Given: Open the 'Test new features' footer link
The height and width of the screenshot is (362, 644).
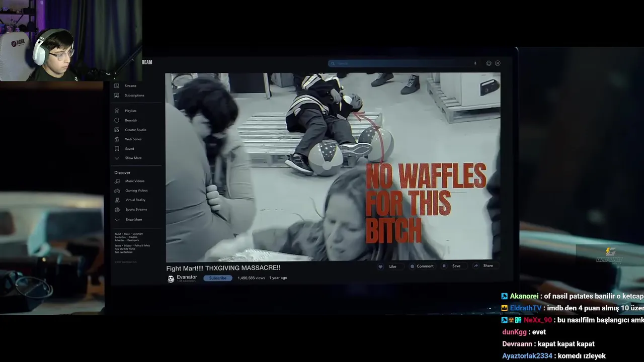Looking at the screenshot, I should pos(124,251).
